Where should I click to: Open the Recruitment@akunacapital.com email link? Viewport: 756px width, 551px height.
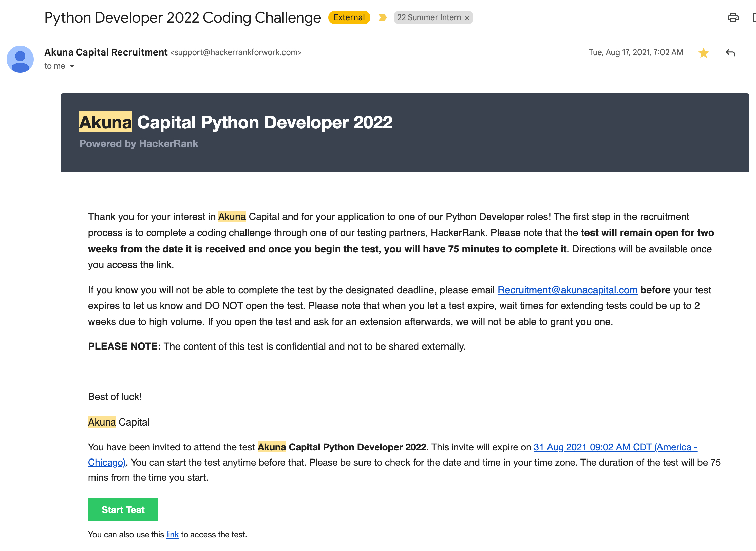pos(567,290)
